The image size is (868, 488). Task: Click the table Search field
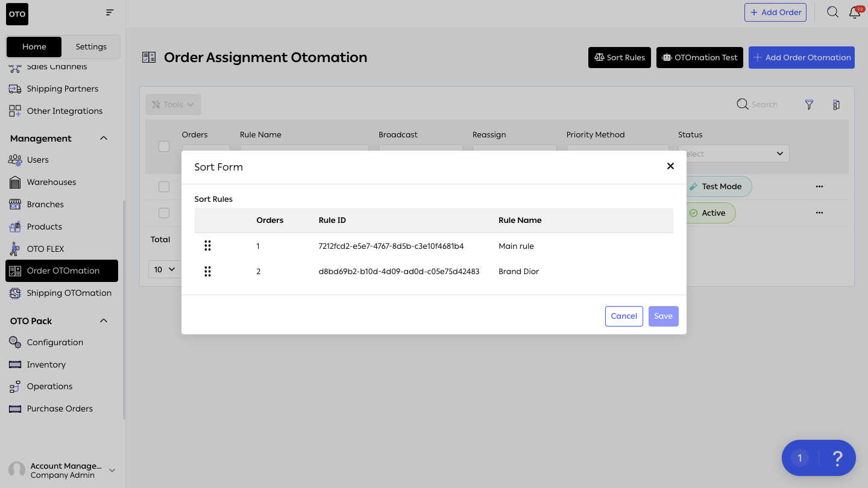click(764, 105)
